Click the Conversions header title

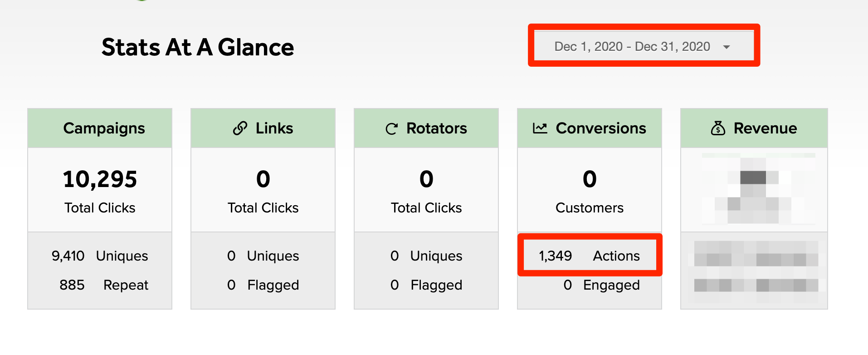(x=600, y=128)
